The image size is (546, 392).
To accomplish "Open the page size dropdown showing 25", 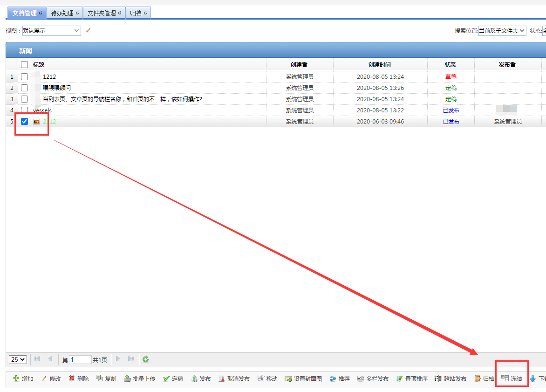I will coord(18,359).
